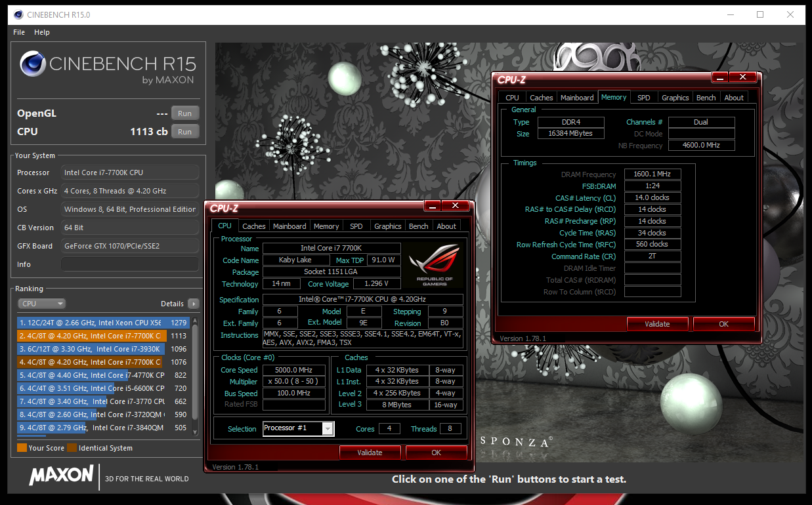
Task: Minimize the Memory CPU-Z window
Action: 719,77
